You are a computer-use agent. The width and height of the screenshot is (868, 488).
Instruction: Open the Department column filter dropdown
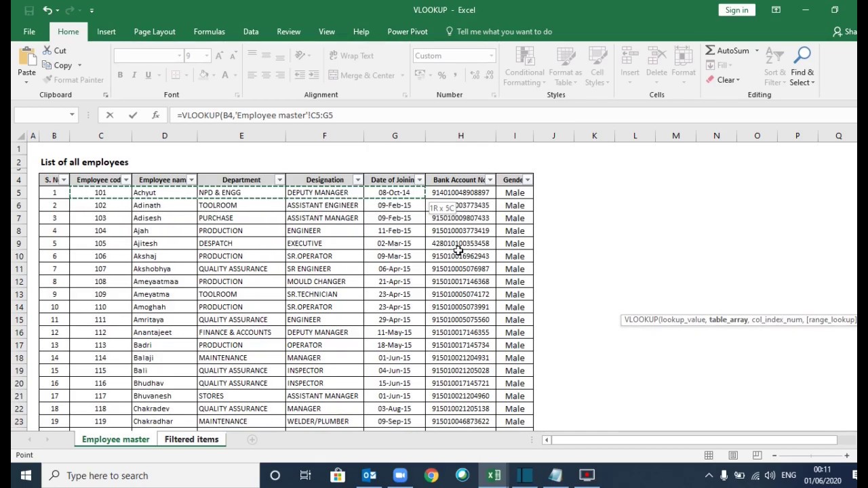279,180
